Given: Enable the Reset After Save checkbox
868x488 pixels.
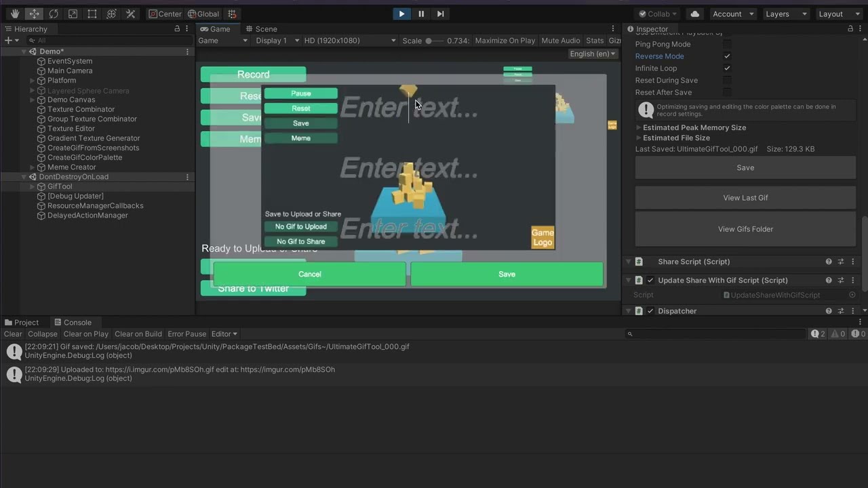Looking at the screenshot, I should [727, 92].
